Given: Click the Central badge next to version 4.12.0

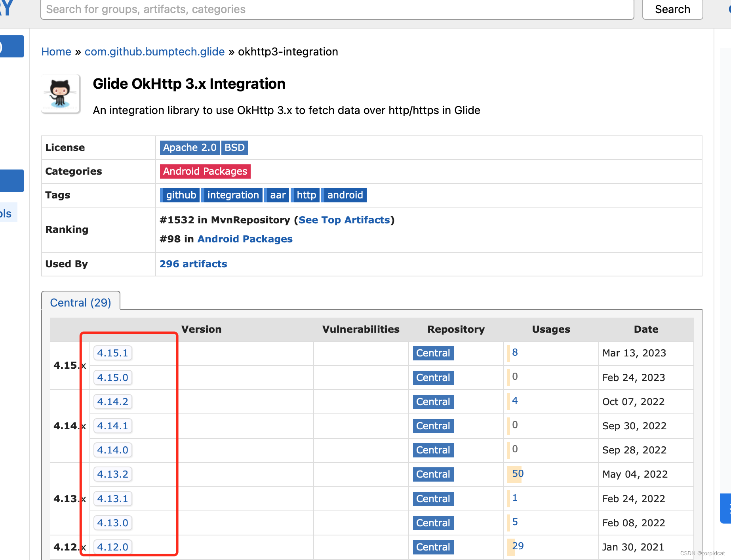Looking at the screenshot, I should coord(433,547).
